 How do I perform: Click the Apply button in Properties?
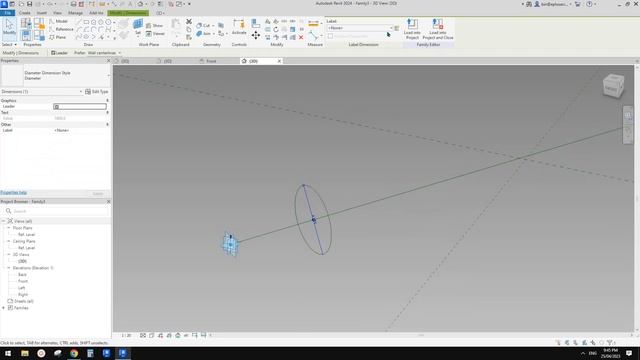[98, 193]
